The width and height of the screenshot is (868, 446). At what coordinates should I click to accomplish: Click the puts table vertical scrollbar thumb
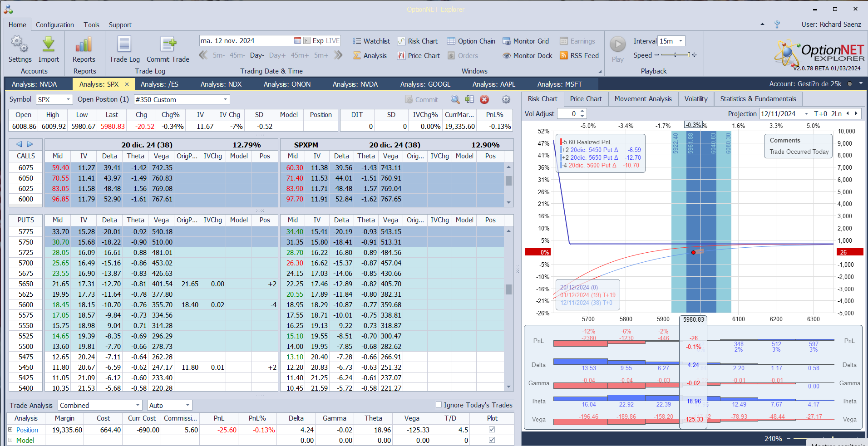point(508,289)
